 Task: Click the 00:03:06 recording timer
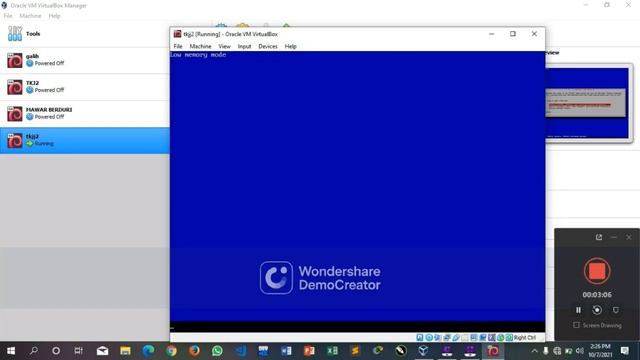click(597, 295)
